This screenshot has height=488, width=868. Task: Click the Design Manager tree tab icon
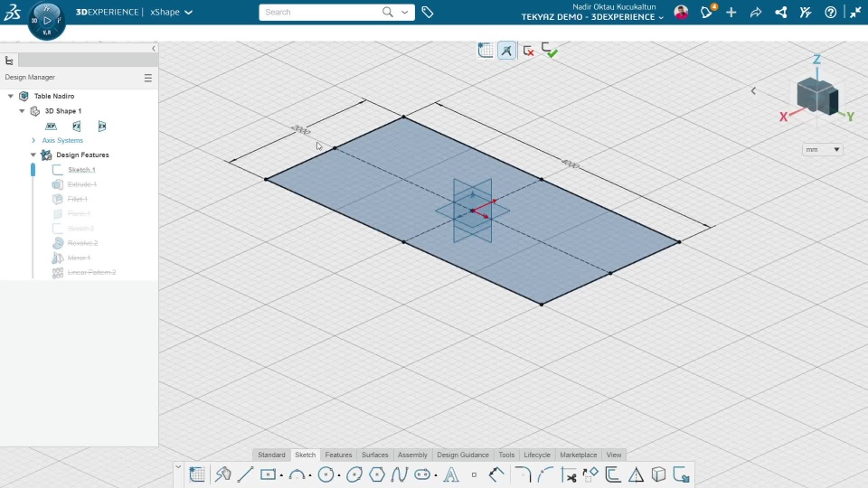(9, 61)
